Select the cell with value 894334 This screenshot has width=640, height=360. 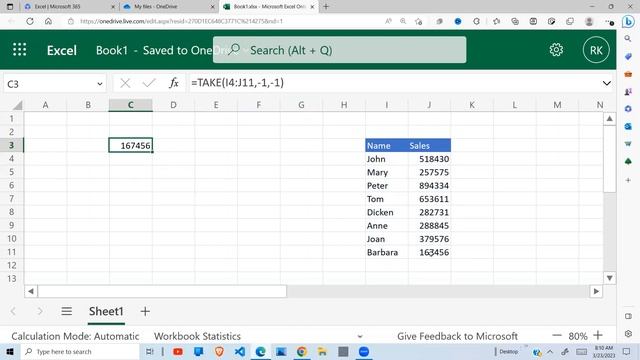tap(429, 185)
